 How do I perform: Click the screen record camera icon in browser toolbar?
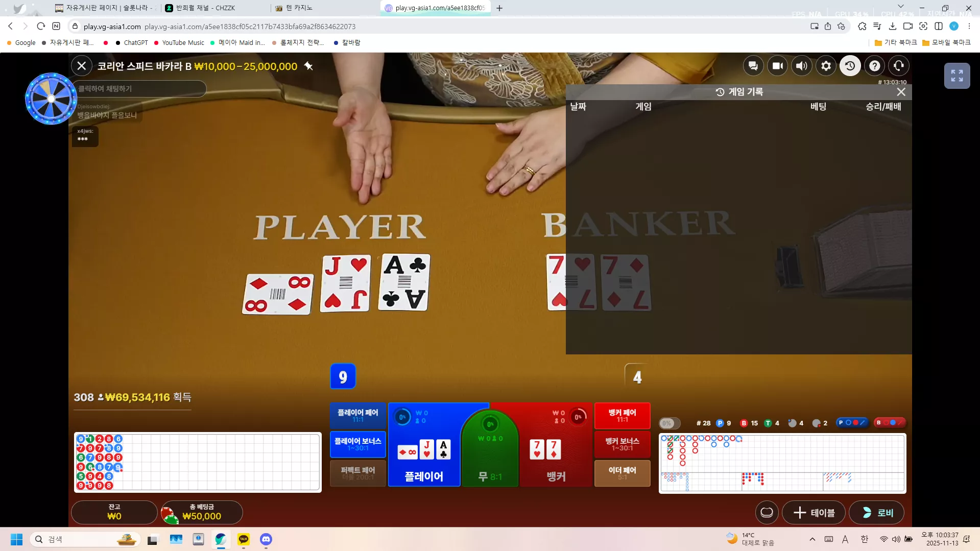coord(908,26)
